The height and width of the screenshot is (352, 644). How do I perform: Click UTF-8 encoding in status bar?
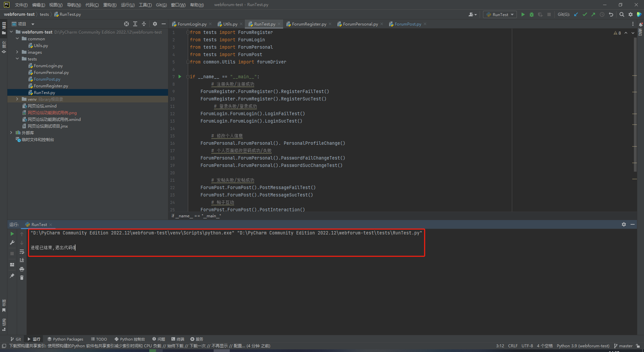527,346
